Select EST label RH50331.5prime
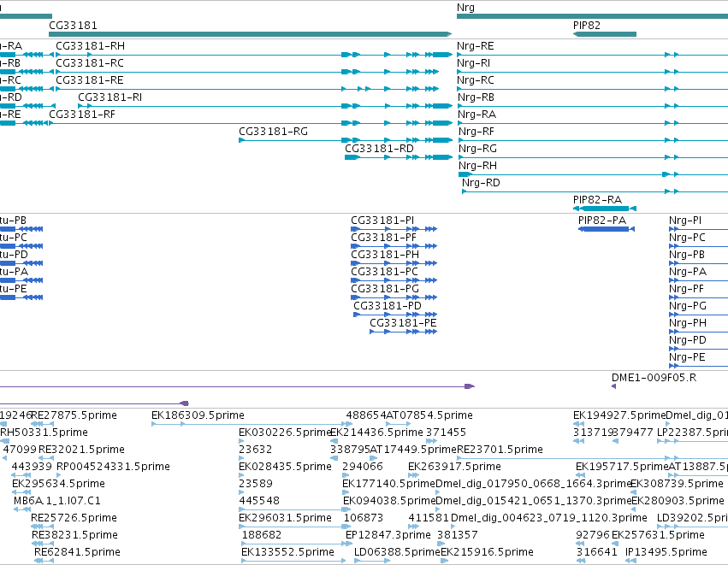Viewport: 728px width, 565px height. click(44, 433)
